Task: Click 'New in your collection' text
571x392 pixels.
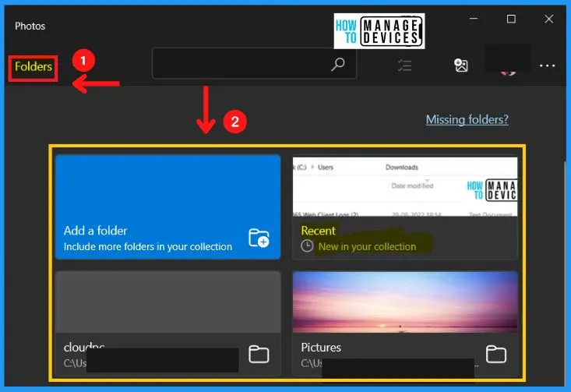Action: 367,247
